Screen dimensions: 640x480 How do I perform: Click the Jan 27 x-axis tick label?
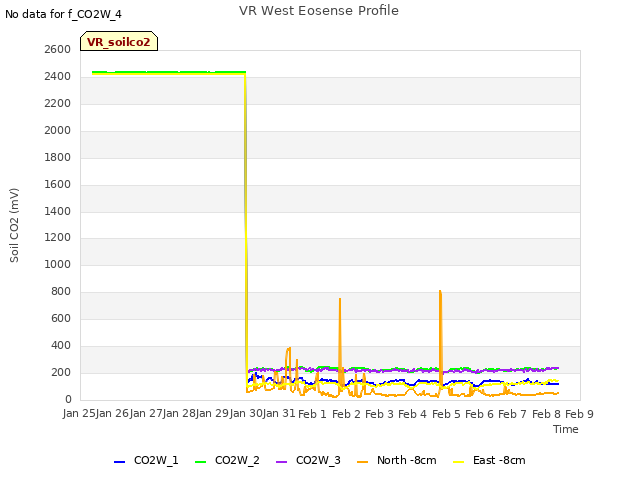coord(146,414)
